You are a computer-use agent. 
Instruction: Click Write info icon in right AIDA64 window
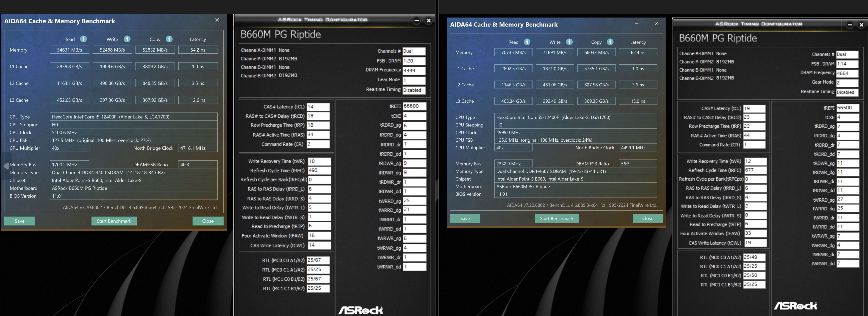569,42
